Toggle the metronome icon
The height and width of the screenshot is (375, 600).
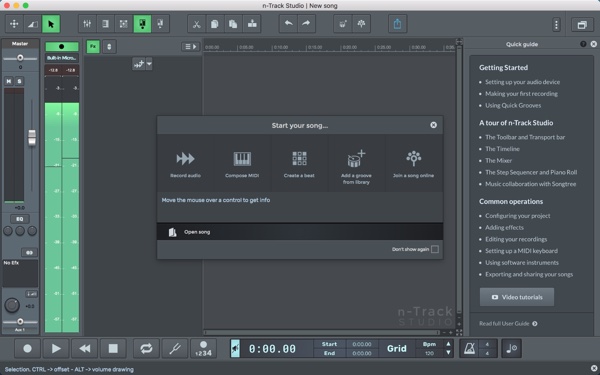click(x=469, y=348)
